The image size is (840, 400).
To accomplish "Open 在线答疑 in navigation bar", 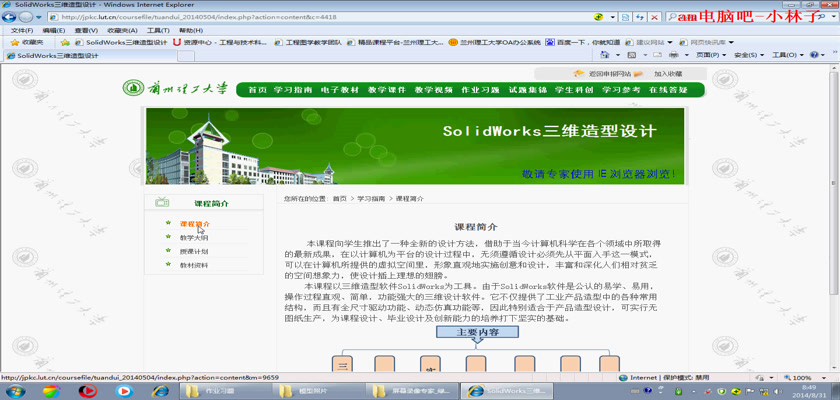I will tap(668, 90).
